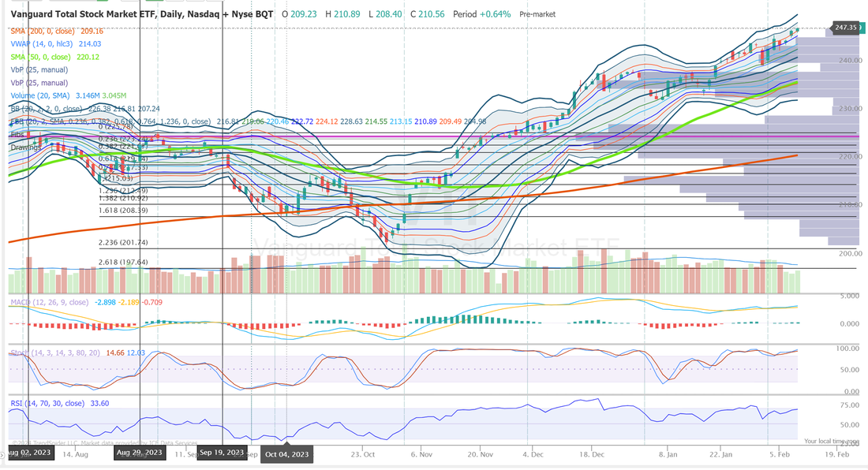Click the 8. Jan time axis label
The image size is (868, 470).
point(668,454)
